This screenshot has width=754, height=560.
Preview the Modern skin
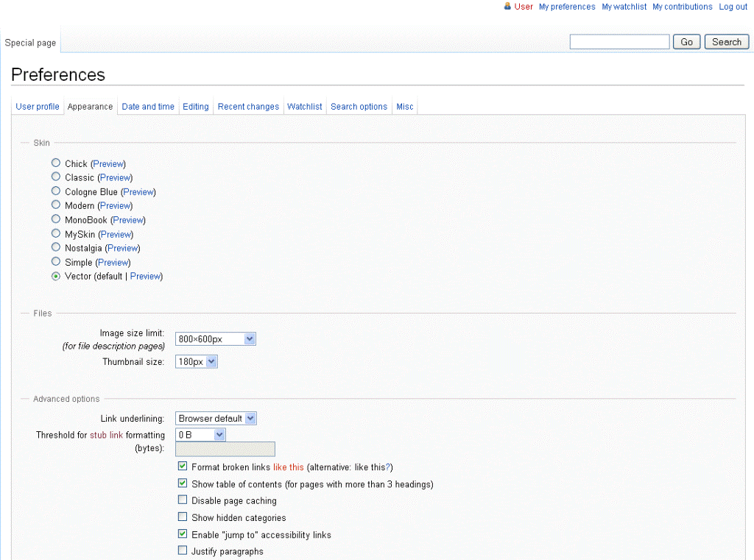point(115,206)
